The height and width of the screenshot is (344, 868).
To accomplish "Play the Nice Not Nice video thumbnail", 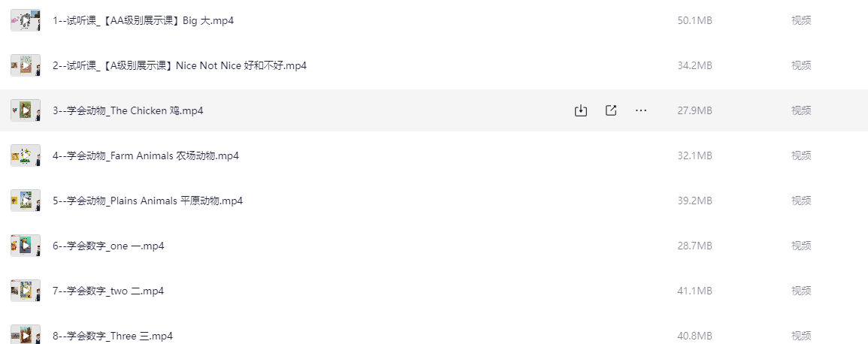I will (26, 65).
